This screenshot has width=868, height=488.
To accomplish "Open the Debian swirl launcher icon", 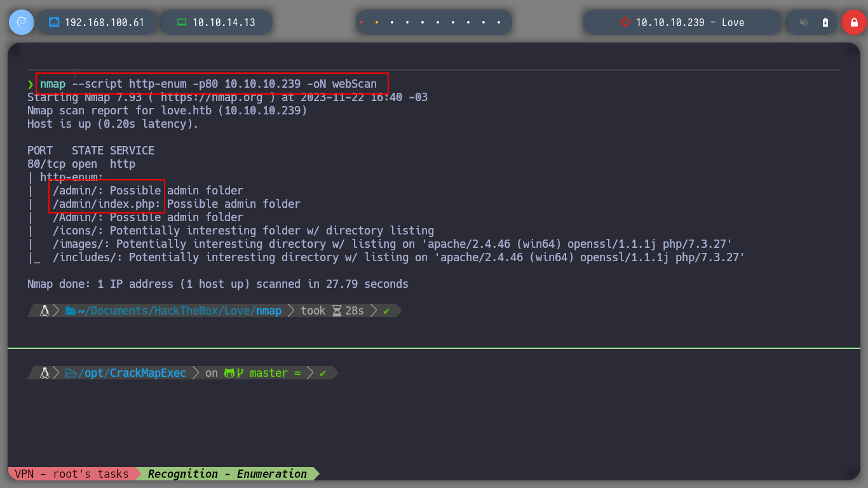I will coord(22,22).
